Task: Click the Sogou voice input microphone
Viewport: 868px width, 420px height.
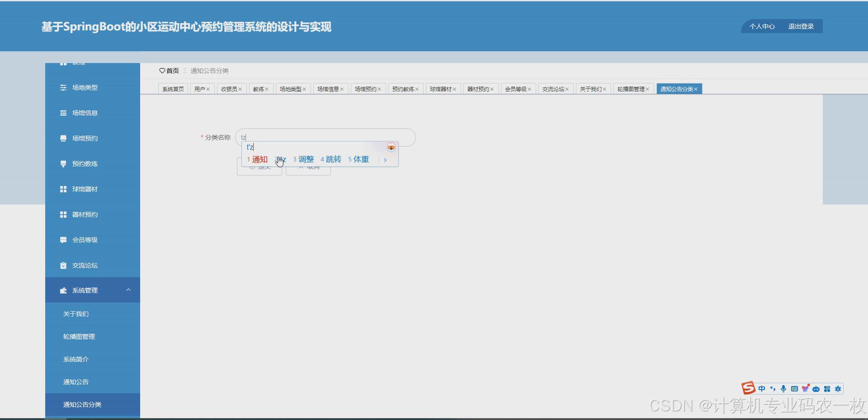Action: coord(783,389)
